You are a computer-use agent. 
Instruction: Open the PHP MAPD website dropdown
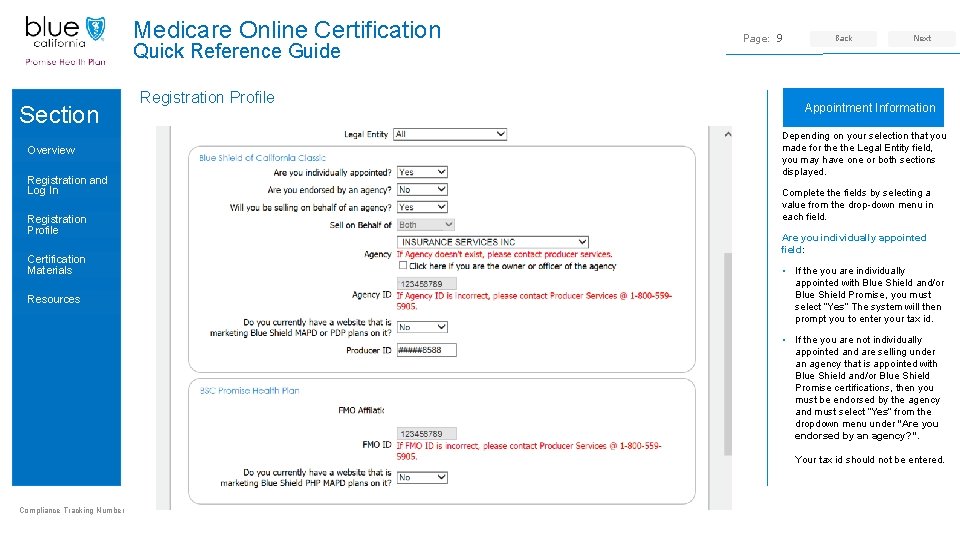pos(422,477)
